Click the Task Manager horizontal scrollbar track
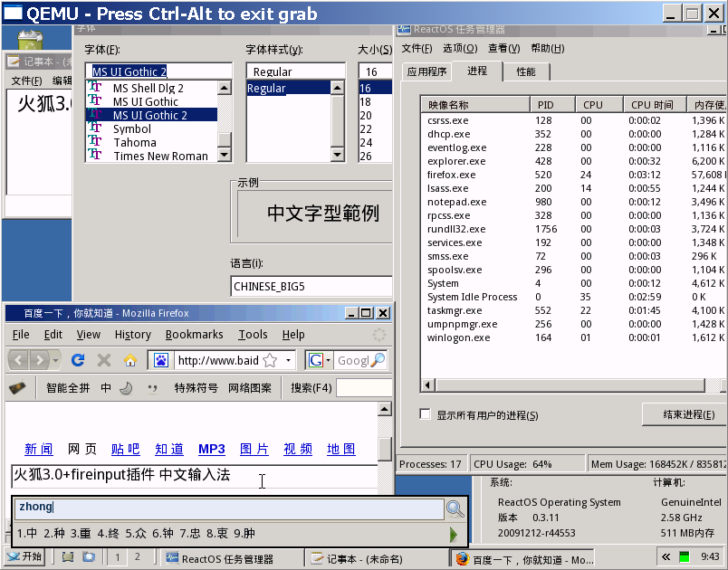Viewport: 728px width, 570px height. coord(713,385)
